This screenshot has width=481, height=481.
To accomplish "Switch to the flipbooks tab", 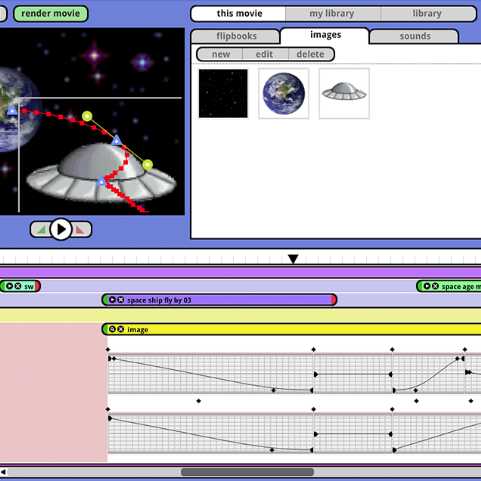I will (x=236, y=36).
